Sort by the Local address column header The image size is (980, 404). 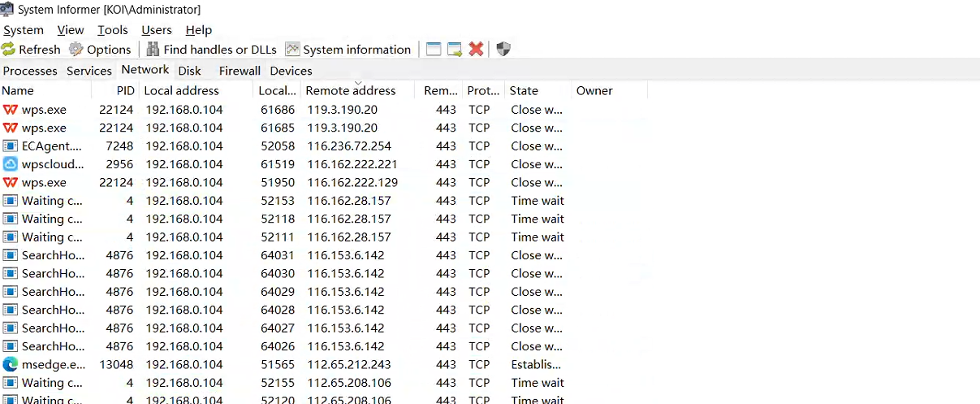pos(196,90)
